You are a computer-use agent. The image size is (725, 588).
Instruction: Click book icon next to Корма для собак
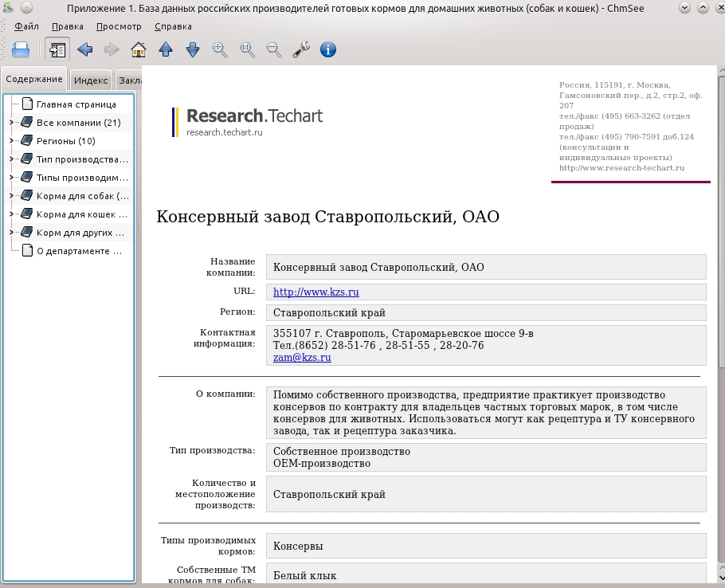[27, 195]
